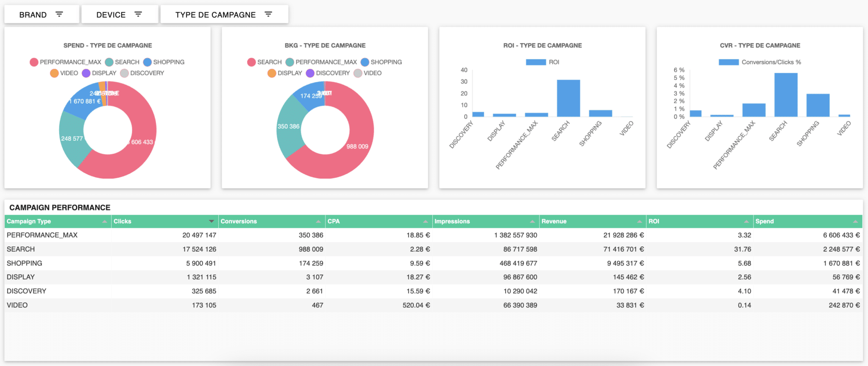Toggle DISPLAY in BKG chart legend
868x366 pixels.
(285, 73)
